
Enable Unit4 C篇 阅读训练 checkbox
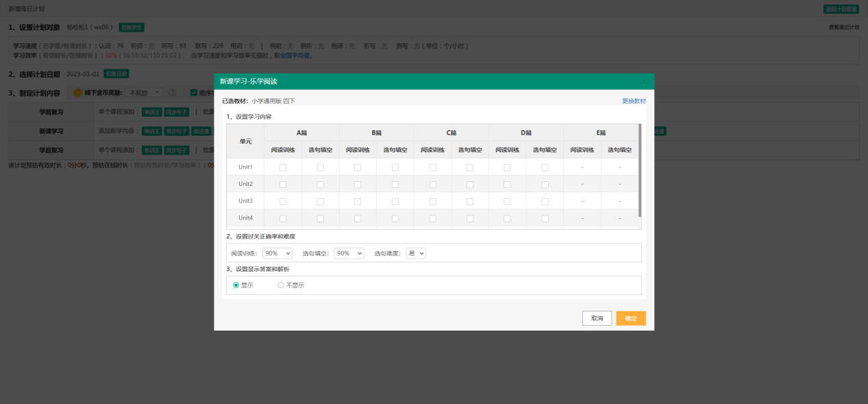pos(433,218)
